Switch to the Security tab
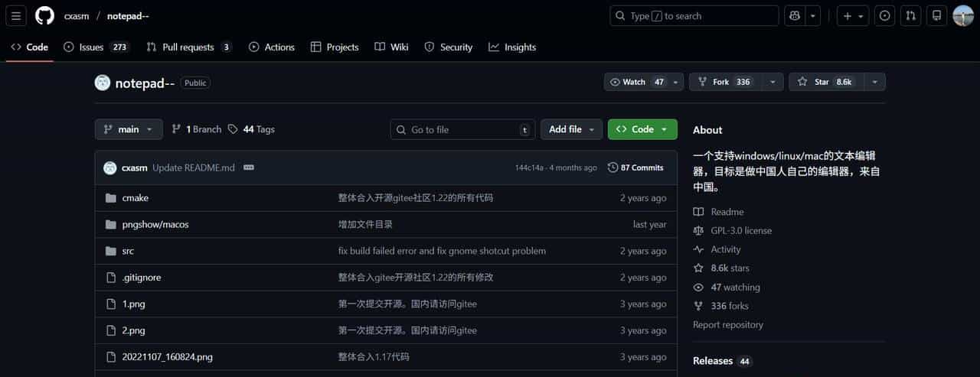The image size is (980, 377). pos(449,47)
